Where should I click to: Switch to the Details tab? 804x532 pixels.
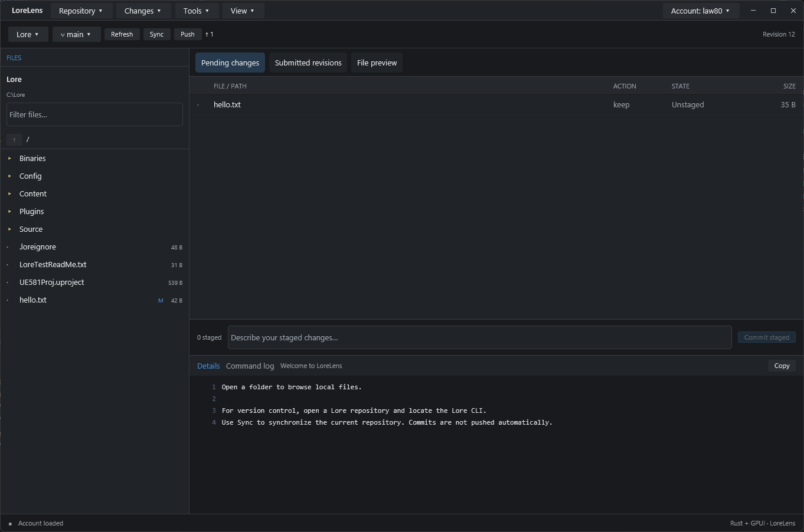click(208, 366)
